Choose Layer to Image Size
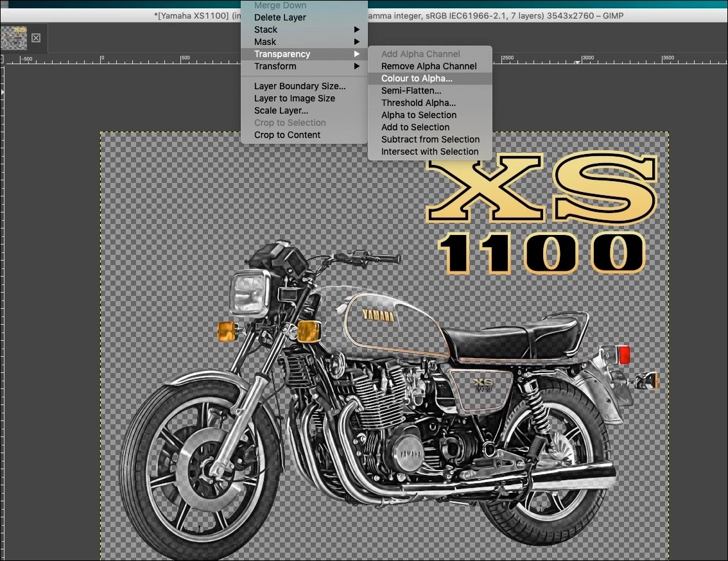 304,98
